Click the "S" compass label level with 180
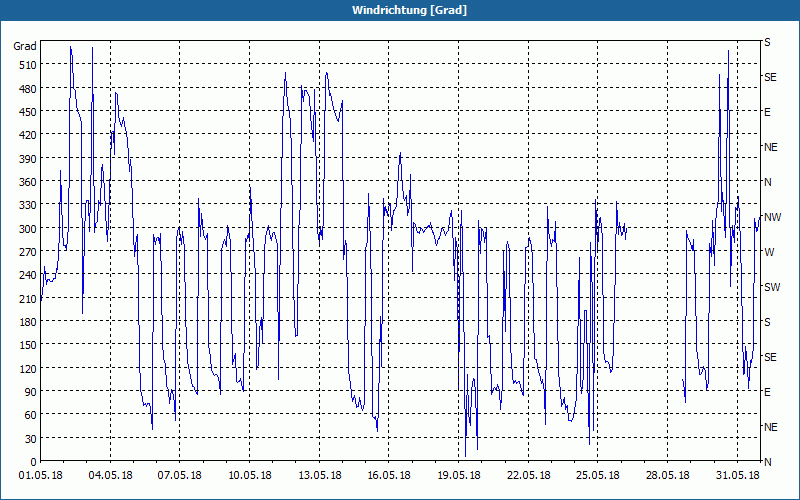800x500 pixels. pos(767,322)
